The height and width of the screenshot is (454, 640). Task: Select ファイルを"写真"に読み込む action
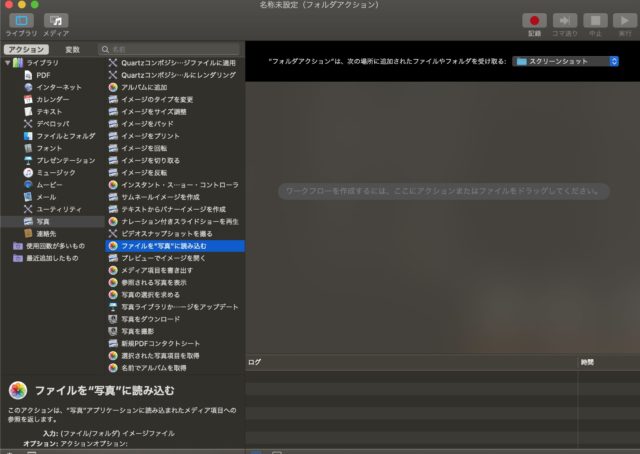175,246
